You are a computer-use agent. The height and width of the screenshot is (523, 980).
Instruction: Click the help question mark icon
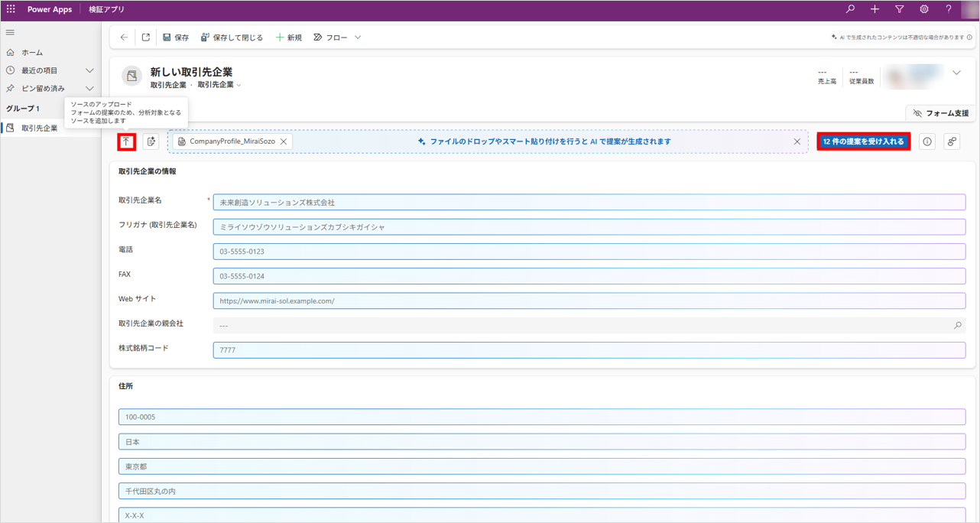pyautogui.click(x=949, y=9)
